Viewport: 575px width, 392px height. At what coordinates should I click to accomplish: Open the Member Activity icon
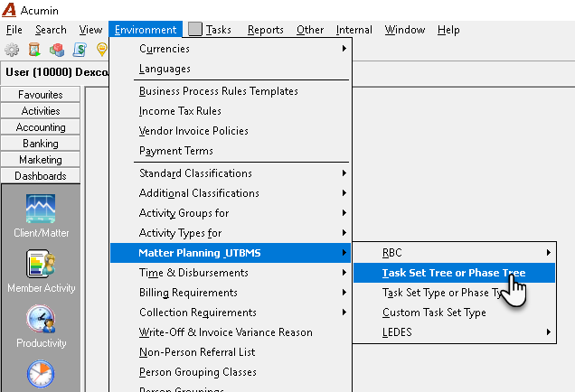pyautogui.click(x=41, y=264)
